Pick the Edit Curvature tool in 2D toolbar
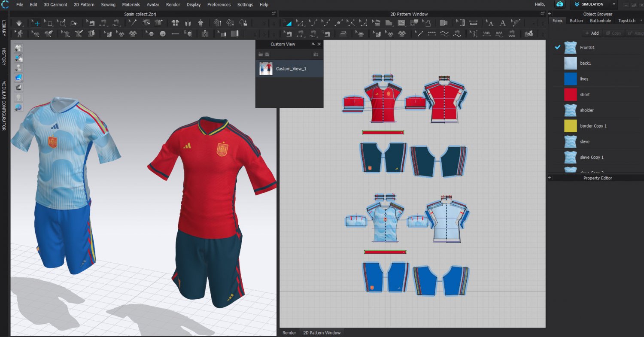 [x=313, y=23]
